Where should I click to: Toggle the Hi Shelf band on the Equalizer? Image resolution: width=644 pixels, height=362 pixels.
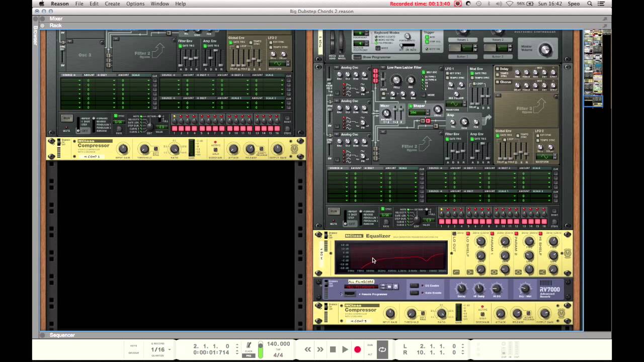click(541, 234)
